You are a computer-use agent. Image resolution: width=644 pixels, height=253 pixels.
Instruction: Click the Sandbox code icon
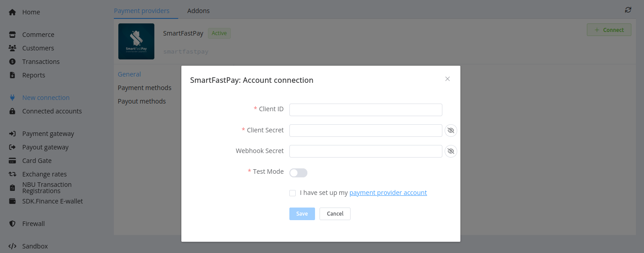(13, 246)
